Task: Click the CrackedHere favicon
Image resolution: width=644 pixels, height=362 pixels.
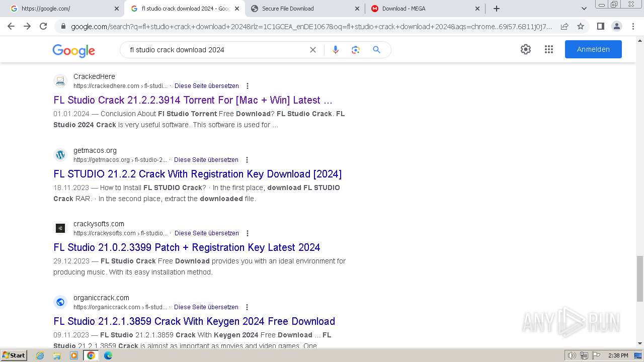Action: coord(60,81)
